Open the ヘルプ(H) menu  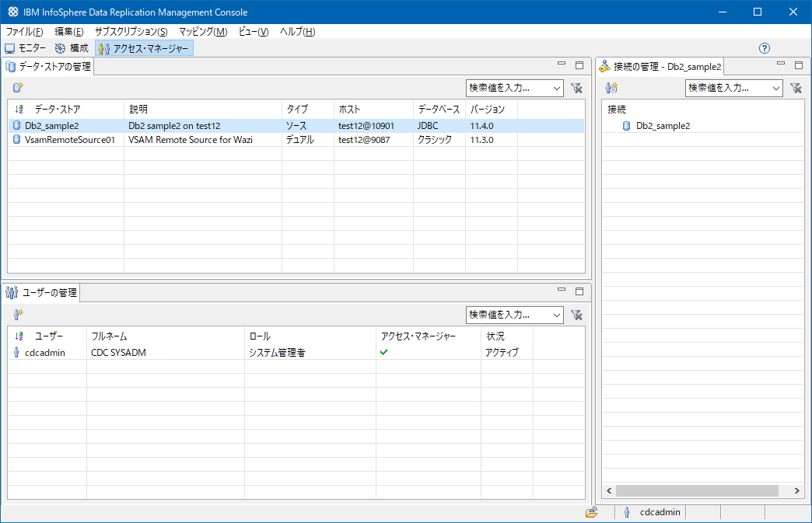297,32
